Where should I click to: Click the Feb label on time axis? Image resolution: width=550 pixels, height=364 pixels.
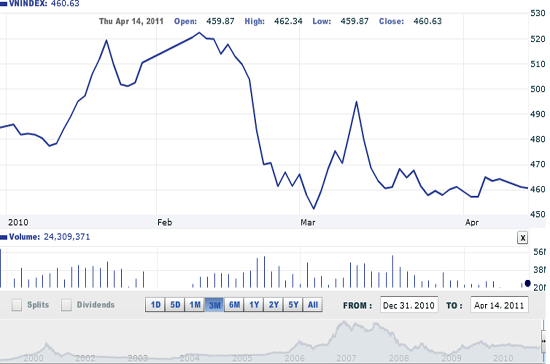tap(165, 222)
